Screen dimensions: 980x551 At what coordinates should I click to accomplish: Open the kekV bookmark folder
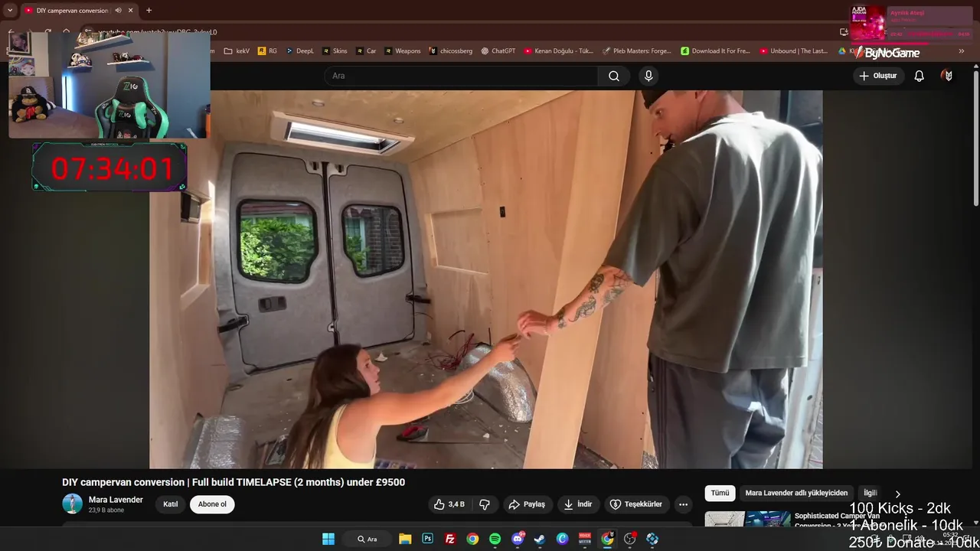[237, 51]
